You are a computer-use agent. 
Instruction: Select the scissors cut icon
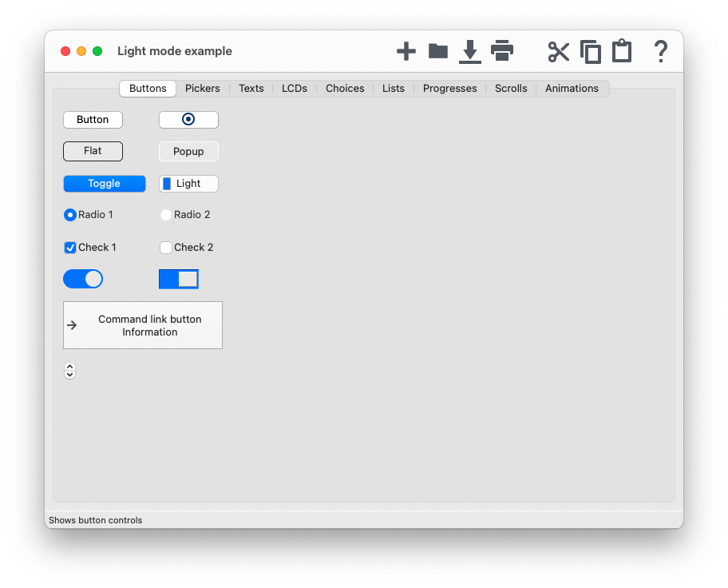[x=559, y=52]
